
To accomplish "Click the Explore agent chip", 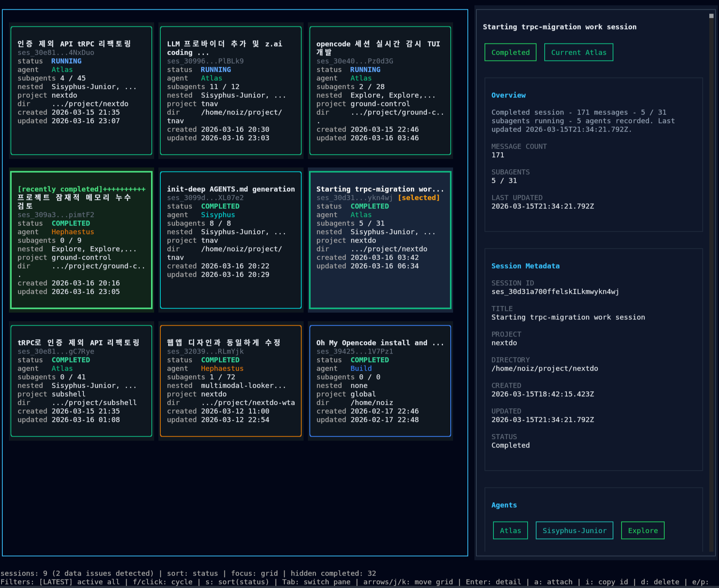I will [643, 531].
